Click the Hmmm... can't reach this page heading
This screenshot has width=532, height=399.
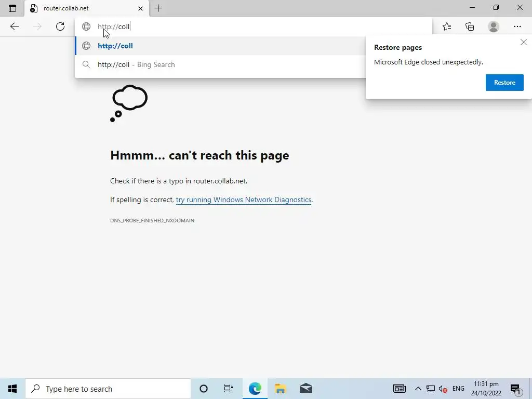[199, 155]
